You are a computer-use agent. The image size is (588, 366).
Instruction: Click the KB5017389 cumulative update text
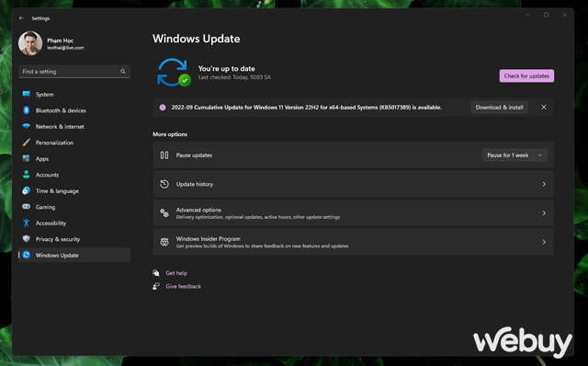(x=306, y=108)
